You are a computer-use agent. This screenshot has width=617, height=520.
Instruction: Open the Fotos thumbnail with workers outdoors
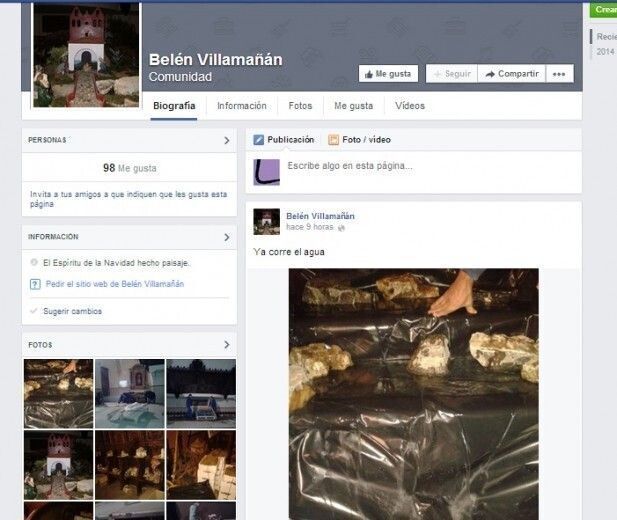201,394
